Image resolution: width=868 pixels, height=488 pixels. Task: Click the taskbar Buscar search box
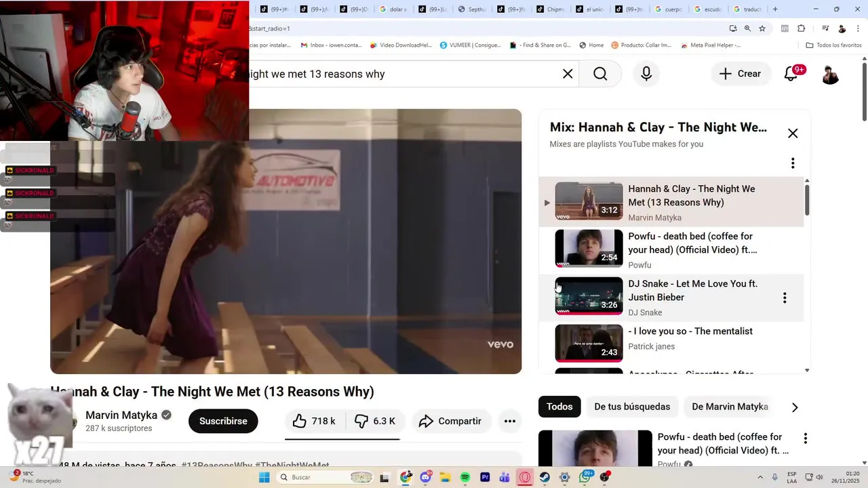coord(324,477)
